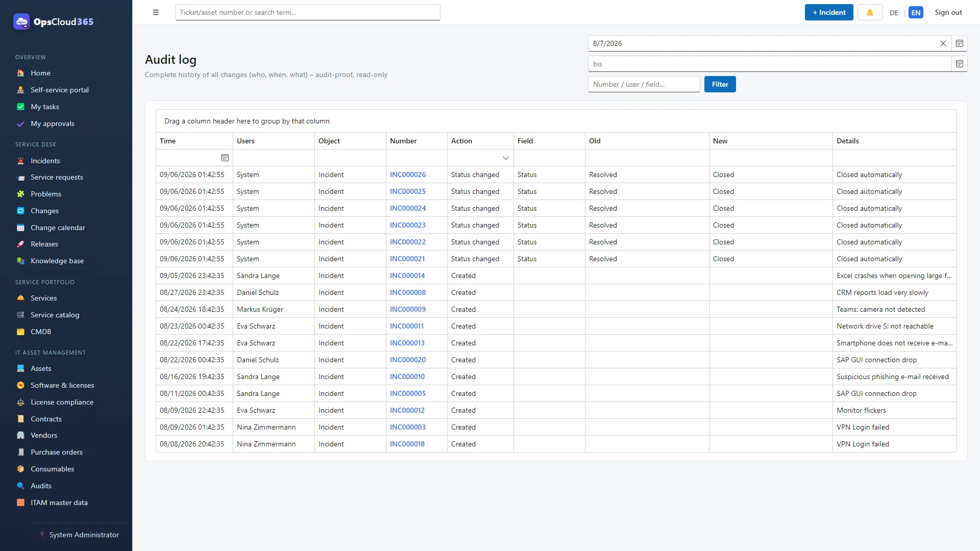Viewport: 980px width, 551px height.
Task: Focus the Number / user / field input
Action: click(644, 84)
